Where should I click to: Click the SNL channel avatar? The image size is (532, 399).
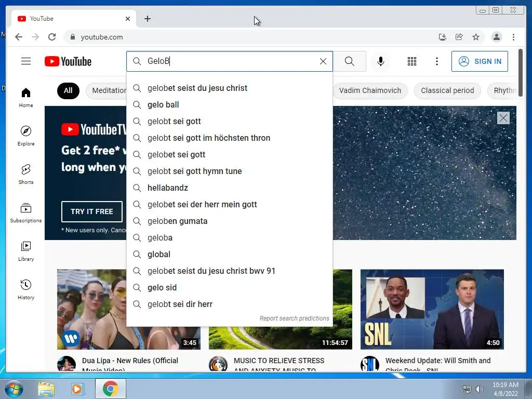370,364
